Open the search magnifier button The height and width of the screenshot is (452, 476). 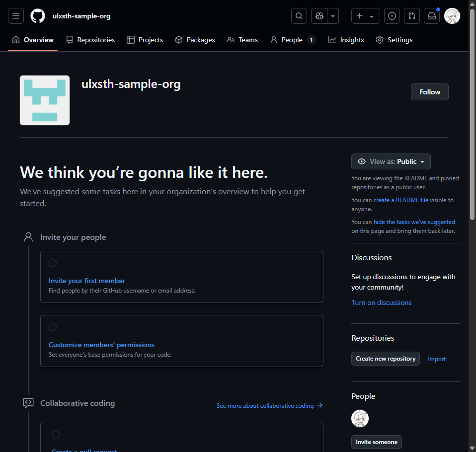pos(299,16)
